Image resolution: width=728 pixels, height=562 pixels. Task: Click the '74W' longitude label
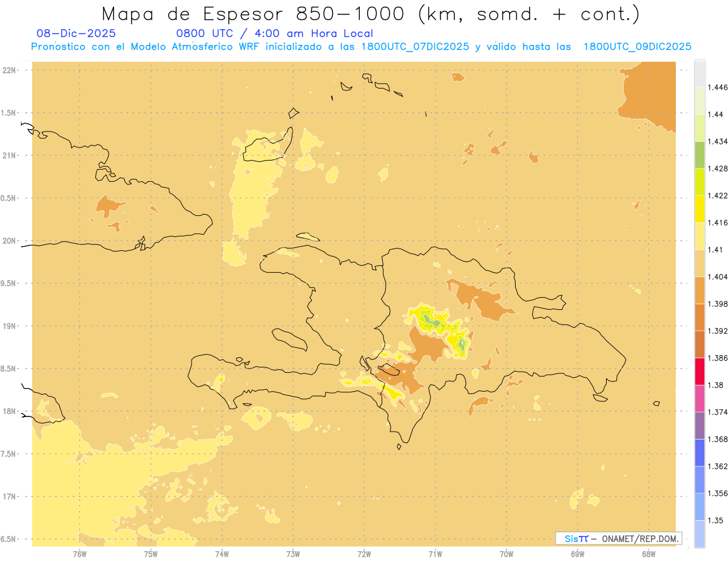[222, 554]
